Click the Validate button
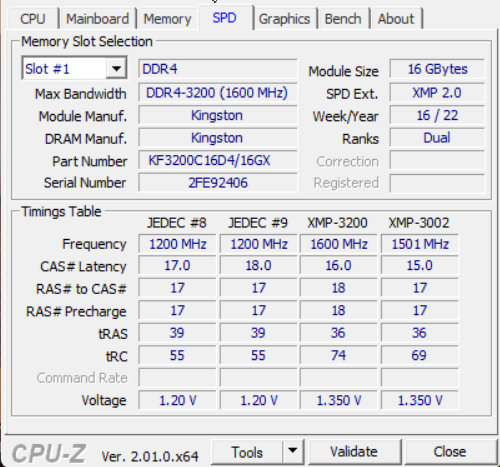 pyautogui.click(x=354, y=452)
